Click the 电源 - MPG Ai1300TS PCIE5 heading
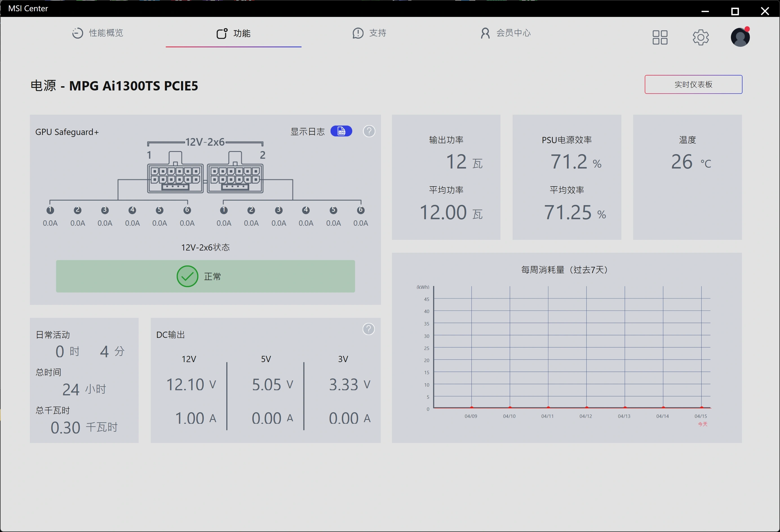780x532 pixels. click(114, 86)
